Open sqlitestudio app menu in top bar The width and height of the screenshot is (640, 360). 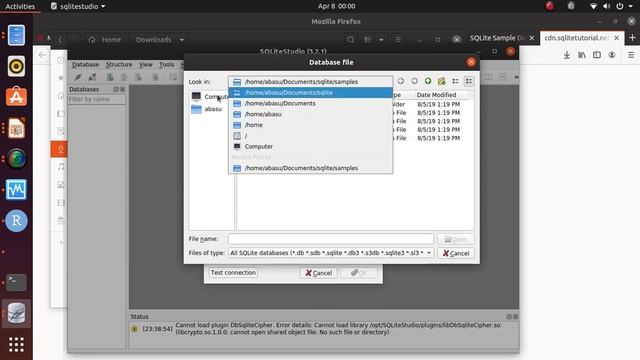coord(78,6)
